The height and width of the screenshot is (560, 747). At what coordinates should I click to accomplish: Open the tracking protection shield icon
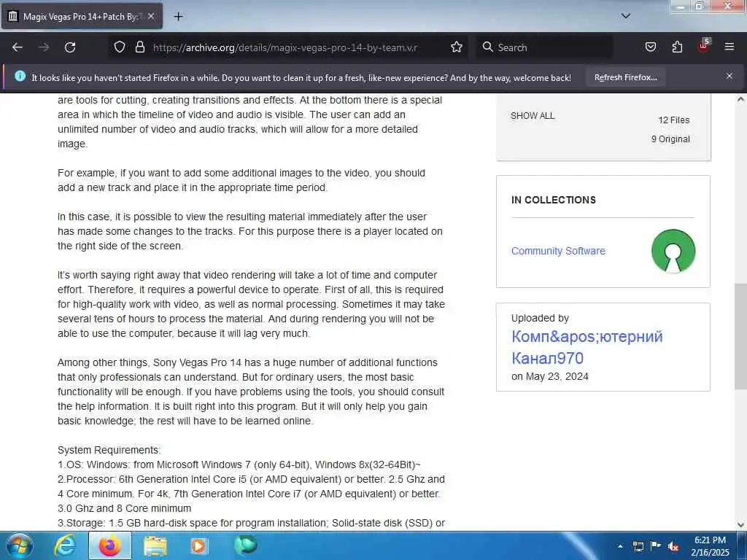(x=120, y=47)
